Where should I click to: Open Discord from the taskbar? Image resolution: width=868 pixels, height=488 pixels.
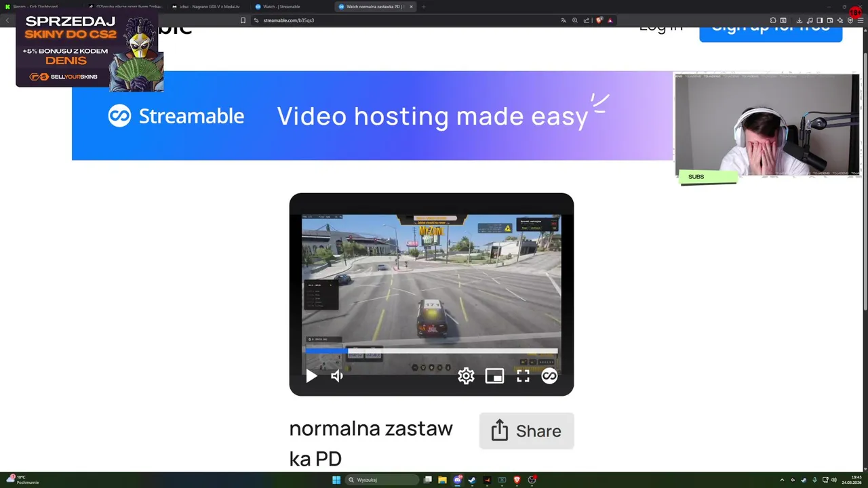click(458, 480)
